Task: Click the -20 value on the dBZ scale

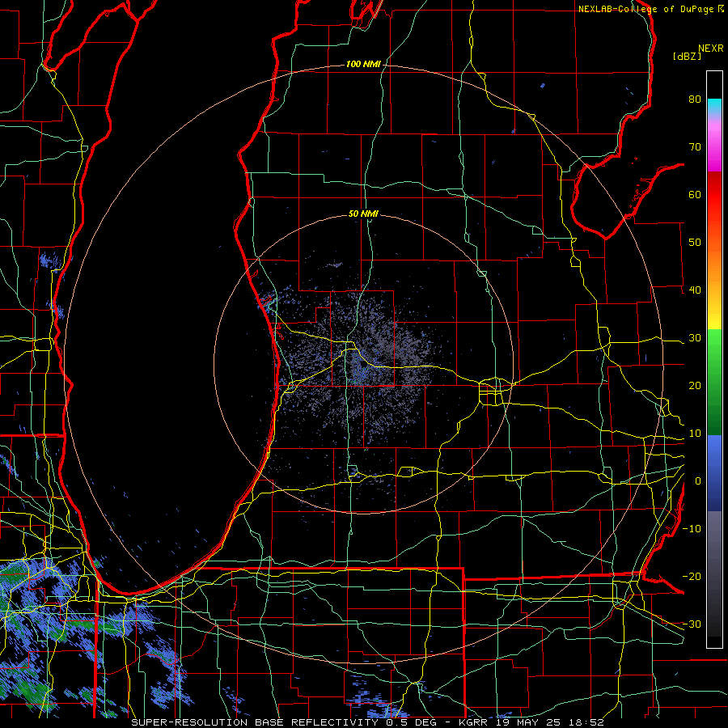Action: tap(692, 577)
